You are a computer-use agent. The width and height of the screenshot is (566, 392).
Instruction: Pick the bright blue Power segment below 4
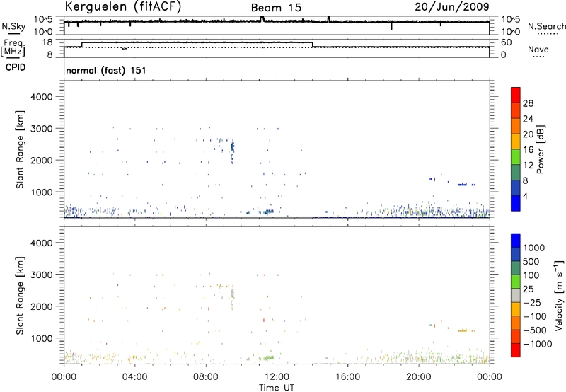point(516,203)
